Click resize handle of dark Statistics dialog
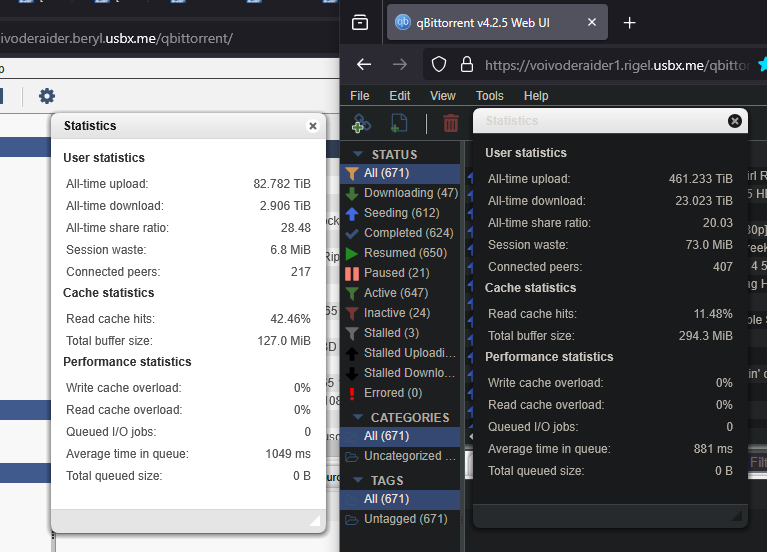Screen dimensions: 767x552 point(737,515)
